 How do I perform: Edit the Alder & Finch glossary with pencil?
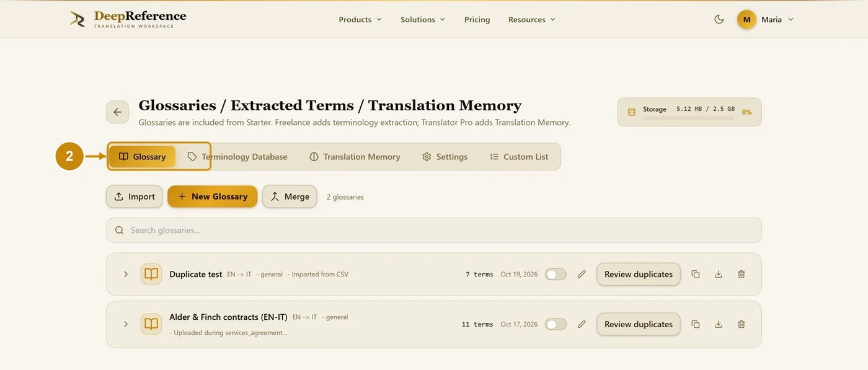point(582,324)
